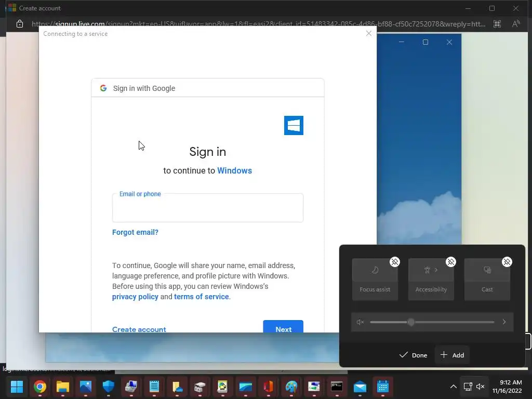The width and height of the screenshot is (532, 399).
Task: Click the Next button
Action: click(283, 326)
